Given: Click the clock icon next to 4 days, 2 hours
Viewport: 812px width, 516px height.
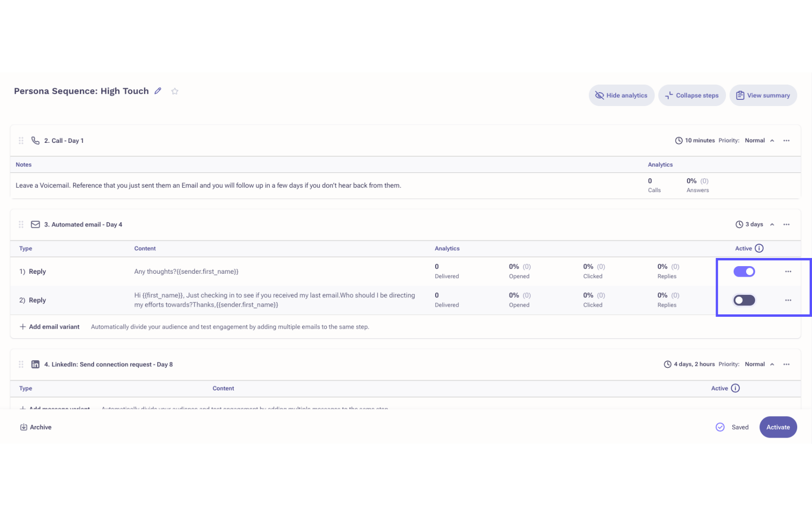Looking at the screenshot, I should click(667, 365).
